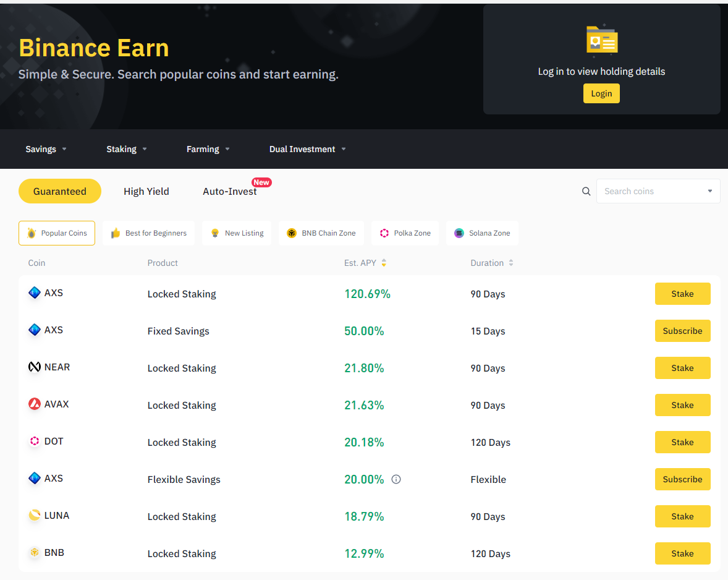Click the Polka Zone ring icon
The image size is (728, 580).
384,233
